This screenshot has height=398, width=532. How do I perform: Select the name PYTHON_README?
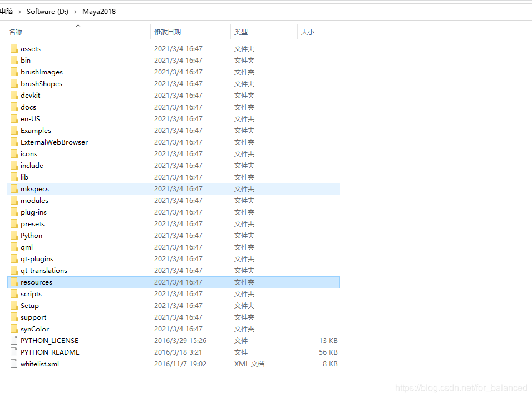50,352
